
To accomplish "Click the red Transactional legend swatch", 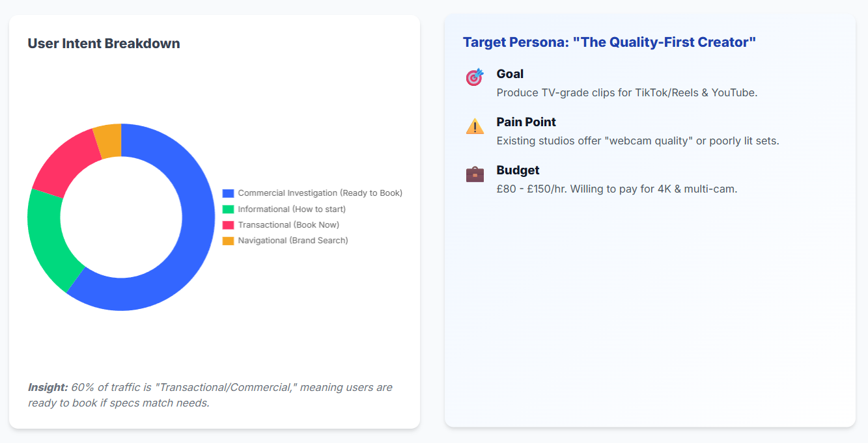I will pyautogui.click(x=228, y=225).
